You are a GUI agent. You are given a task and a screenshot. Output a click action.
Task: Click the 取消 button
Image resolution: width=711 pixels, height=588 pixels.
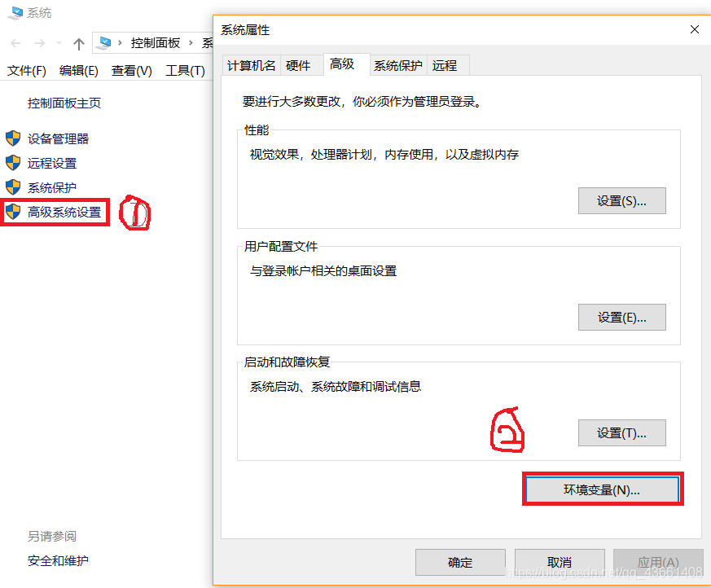tap(560, 562)
